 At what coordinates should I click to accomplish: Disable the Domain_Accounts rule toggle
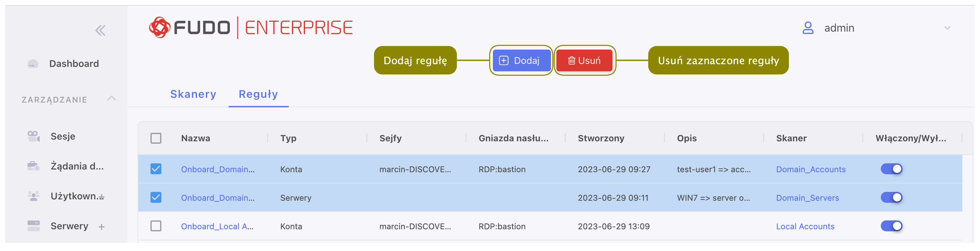[891, 169]
